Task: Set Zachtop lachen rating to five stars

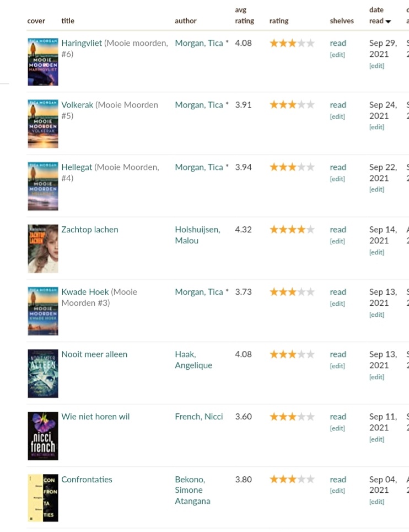Action: (310, 230)
